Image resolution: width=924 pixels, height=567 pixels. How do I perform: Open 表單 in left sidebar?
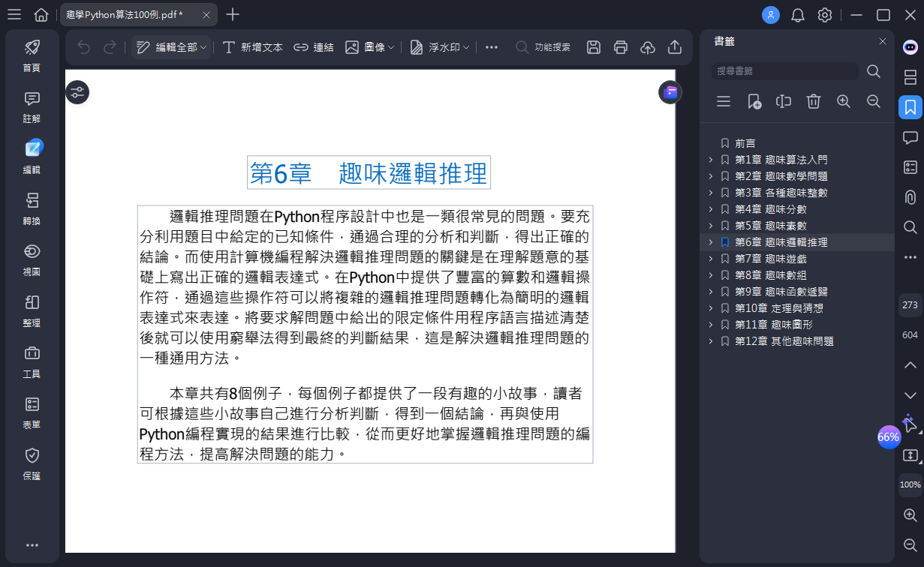pyautogui.click(x=32, y=413)
